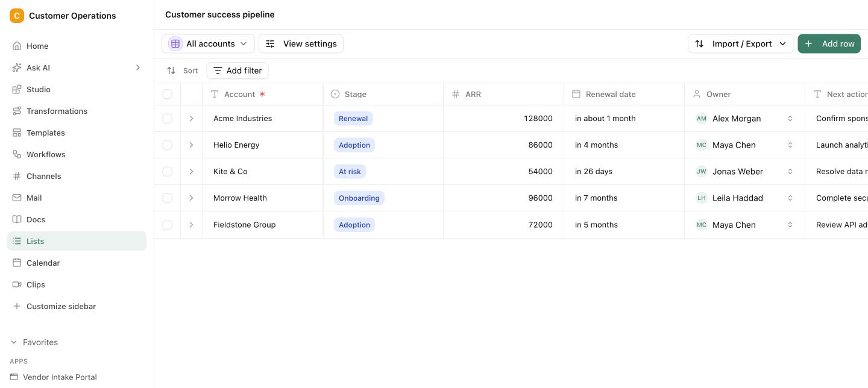Expand the Helio Energy row chevron

[192, 145]
